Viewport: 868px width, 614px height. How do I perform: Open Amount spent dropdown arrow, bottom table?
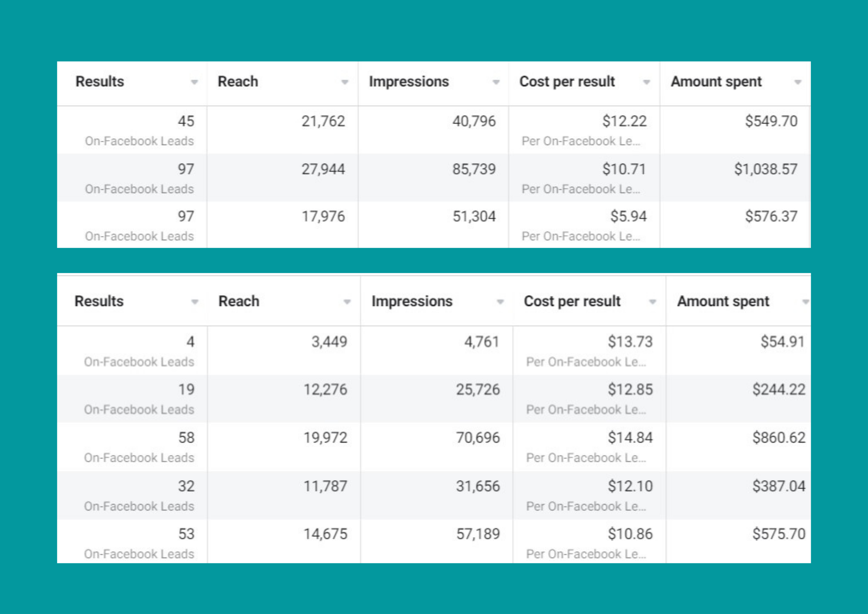click(805, 302)
